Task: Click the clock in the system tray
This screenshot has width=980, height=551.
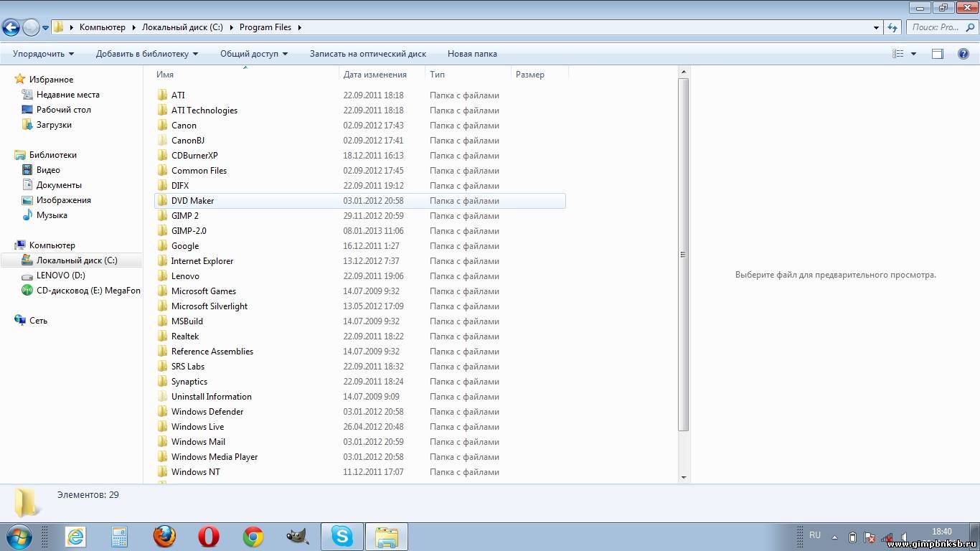Action: point(941,532)
